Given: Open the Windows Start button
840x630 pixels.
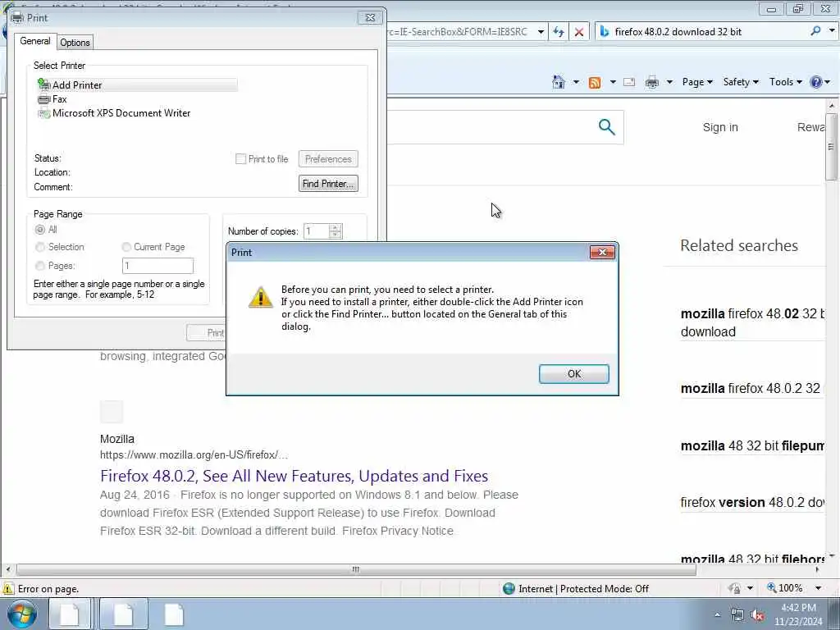Looking at the screenshot, I should [22, 614].
